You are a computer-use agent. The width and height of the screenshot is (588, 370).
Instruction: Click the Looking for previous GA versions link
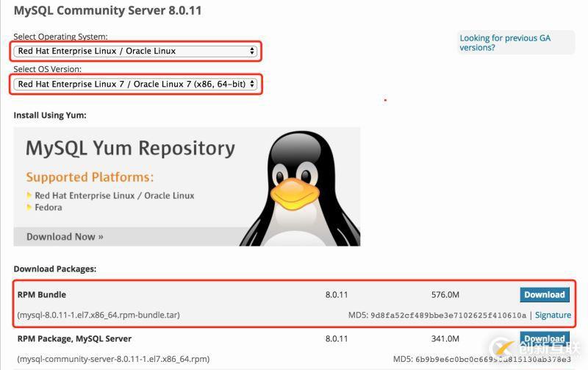(x=505, y=43)
